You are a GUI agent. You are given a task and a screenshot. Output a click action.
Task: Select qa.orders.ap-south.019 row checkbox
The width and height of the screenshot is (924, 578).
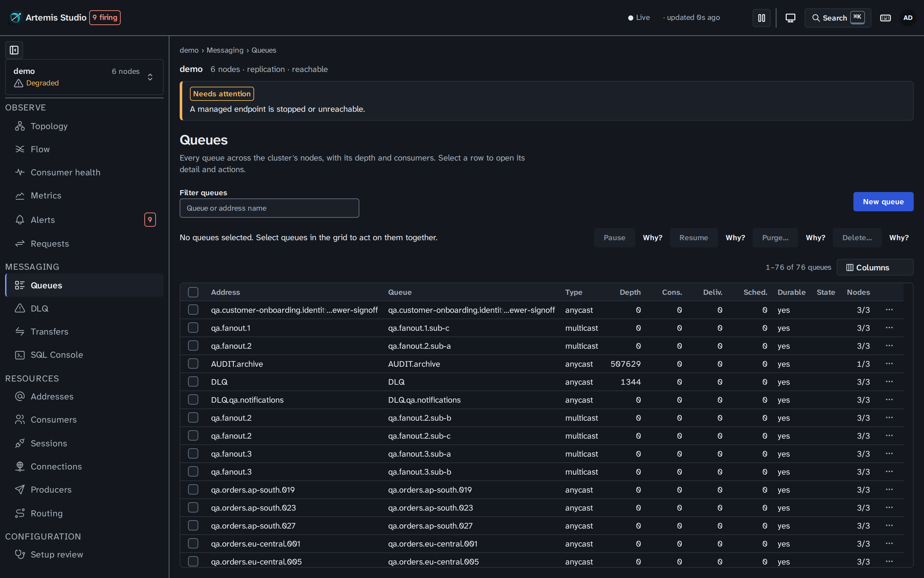pos(193,490)
